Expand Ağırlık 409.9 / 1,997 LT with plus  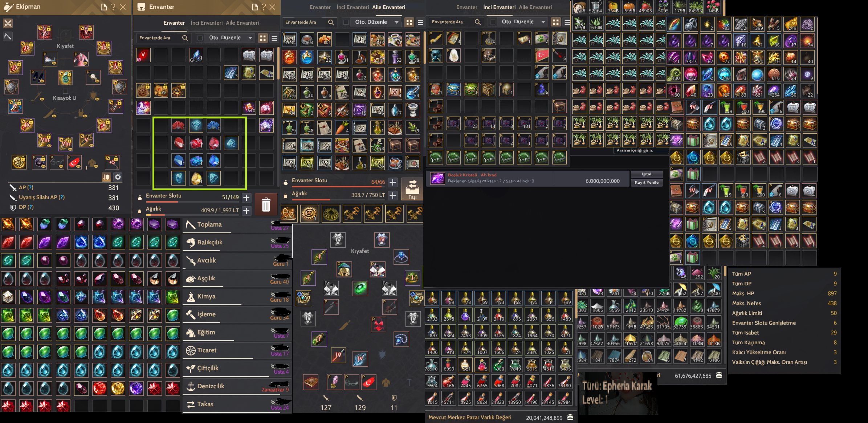click(246, 211)
